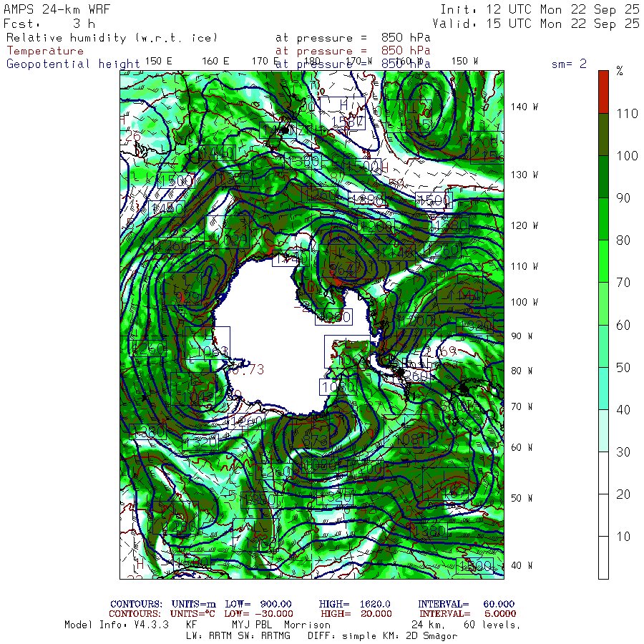Click the blue 'Geopotential height' legend label
This screenshot has height=644, width=644.
pyautogui.click(x=74, y=64)
